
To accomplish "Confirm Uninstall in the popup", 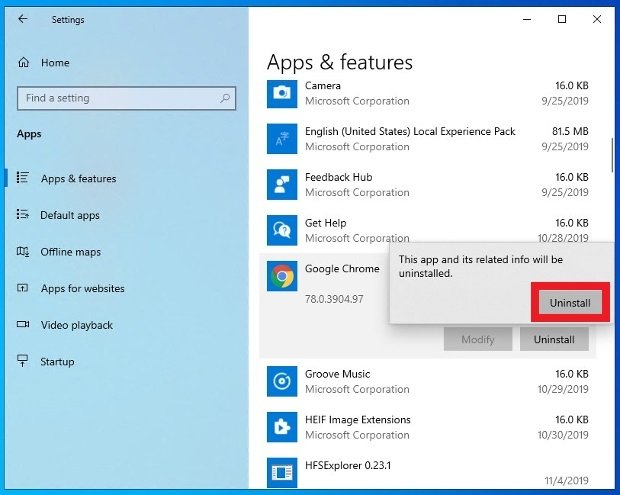I will (570, 303).
